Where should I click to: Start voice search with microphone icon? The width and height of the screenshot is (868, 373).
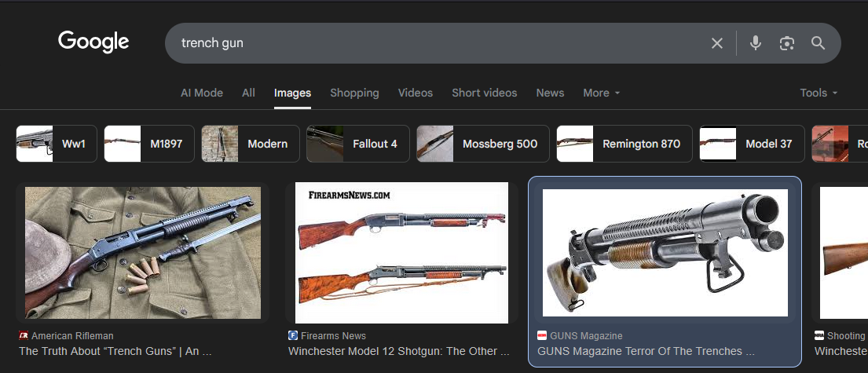[755, 43]
